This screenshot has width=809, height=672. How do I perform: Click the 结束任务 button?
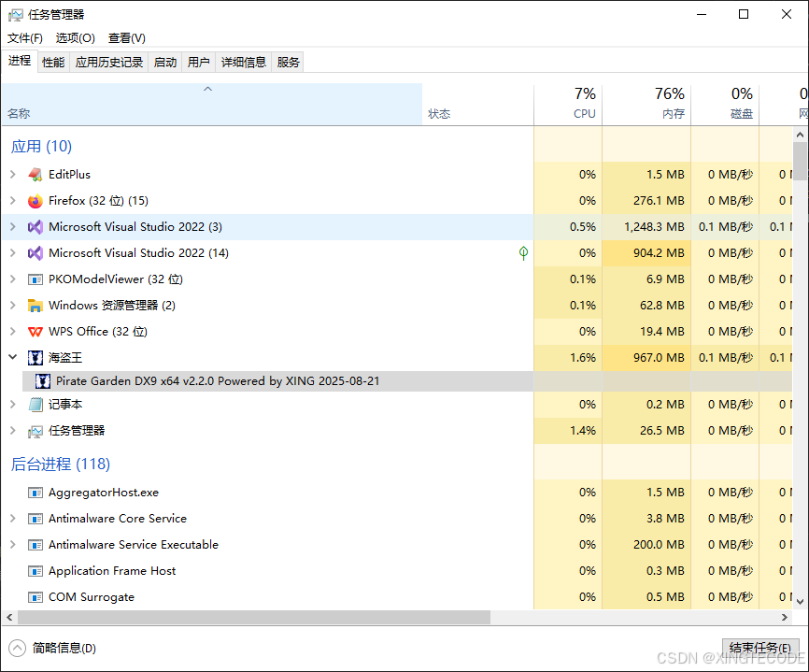760,649
